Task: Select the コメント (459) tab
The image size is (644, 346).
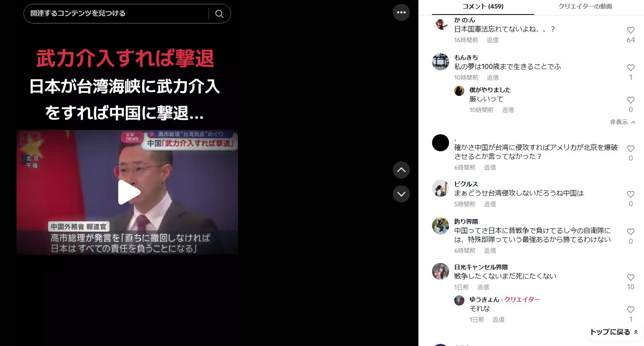Action: pos(483,6)
